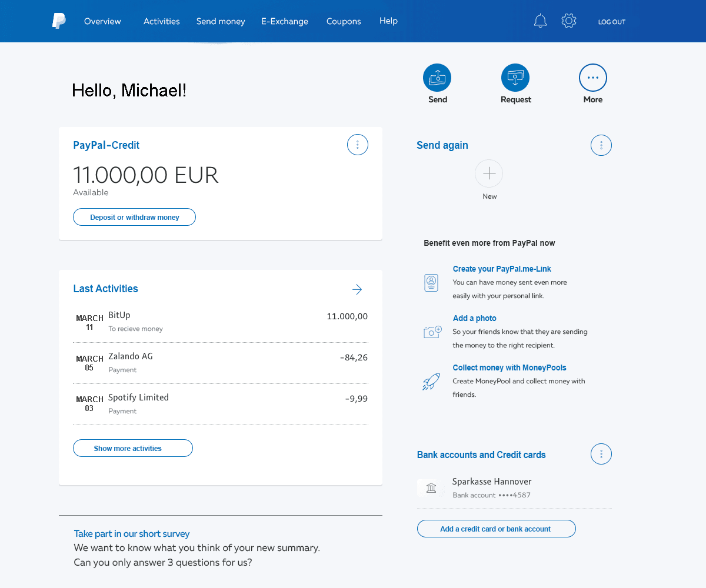Open the More actions circle icon

593,77
